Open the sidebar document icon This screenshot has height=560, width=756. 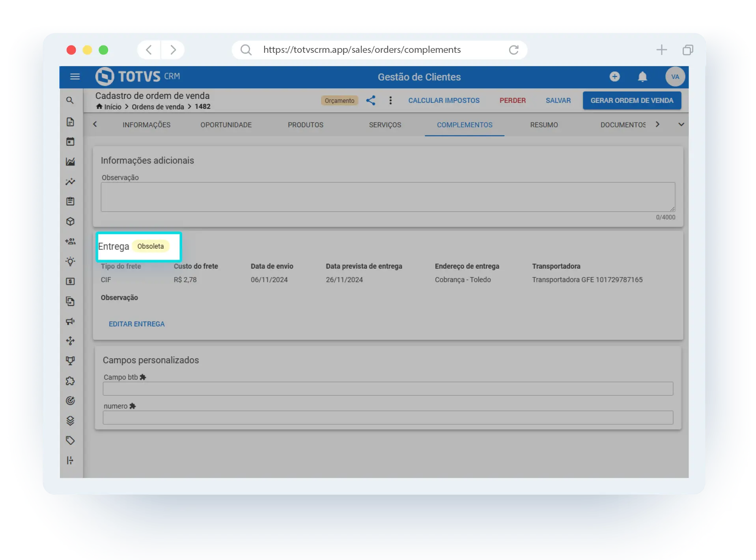(x=70, y=122)
